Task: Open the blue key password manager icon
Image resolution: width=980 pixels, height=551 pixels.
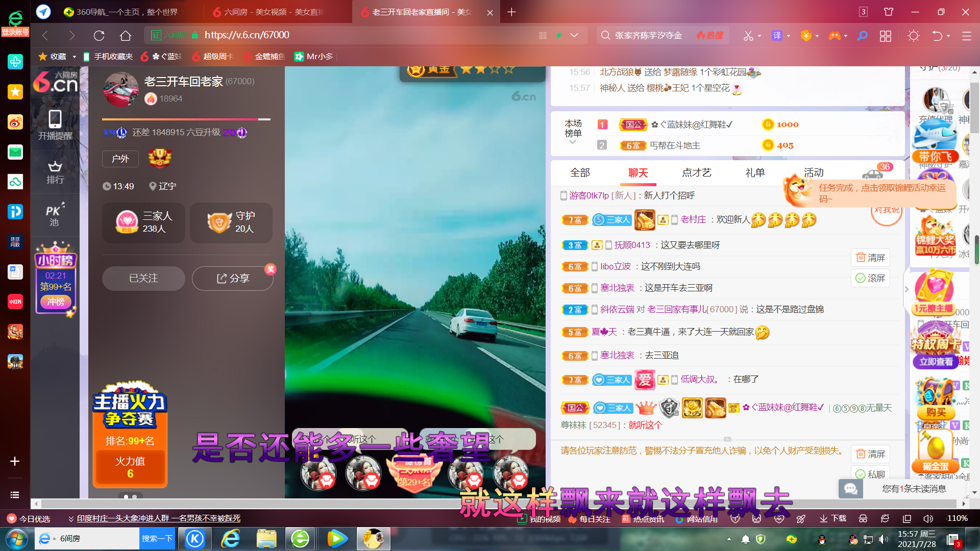Action: click(x=862, y=36)
